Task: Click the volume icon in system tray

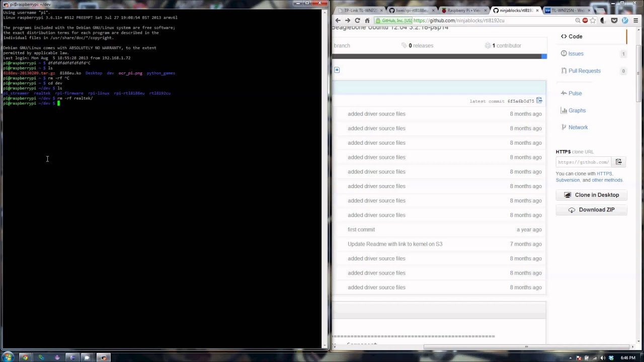Action: [603, 358]
